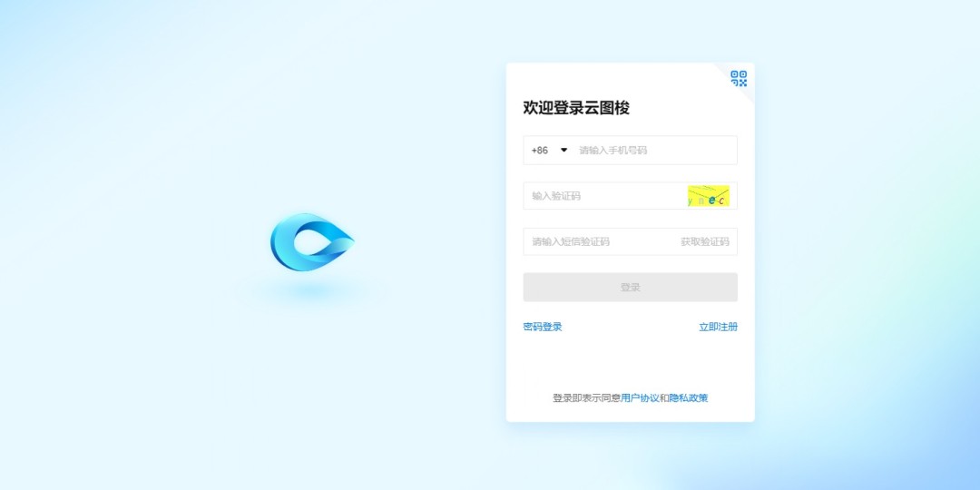Click 获取验证码 to request SMS code

tap(705, 242)
